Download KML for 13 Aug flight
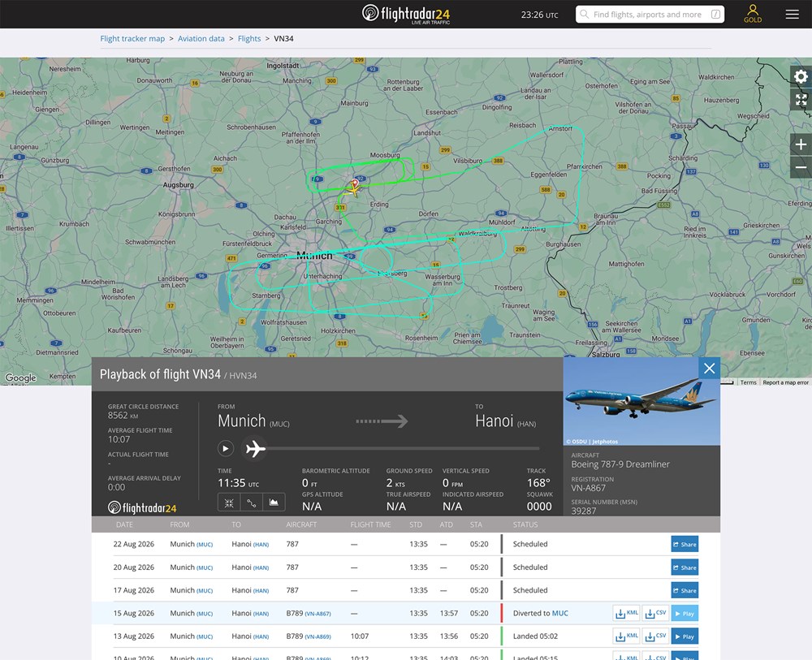 (626, 636)
